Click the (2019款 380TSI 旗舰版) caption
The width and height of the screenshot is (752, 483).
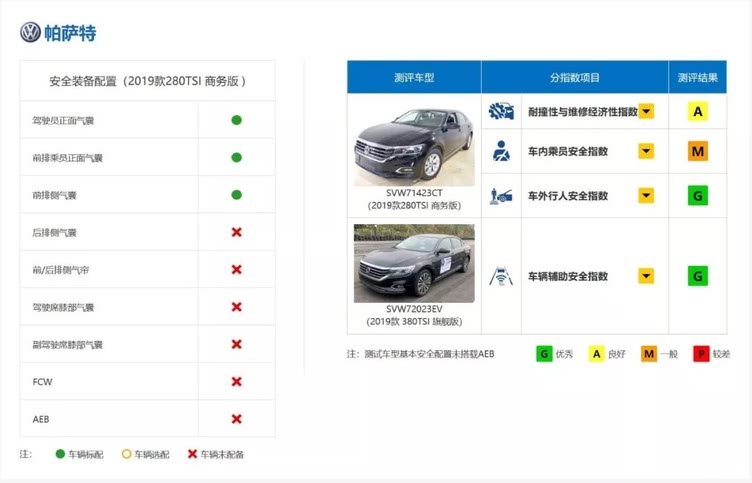(414, 321)
